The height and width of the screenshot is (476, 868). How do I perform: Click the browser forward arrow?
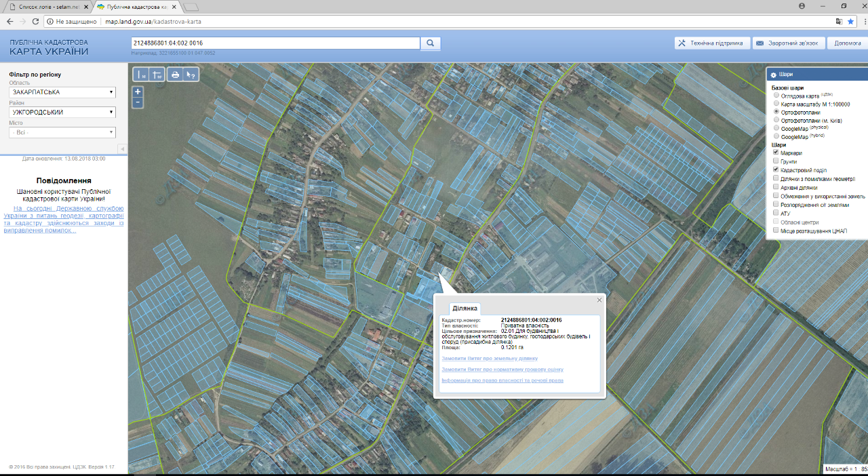[24, 21]
